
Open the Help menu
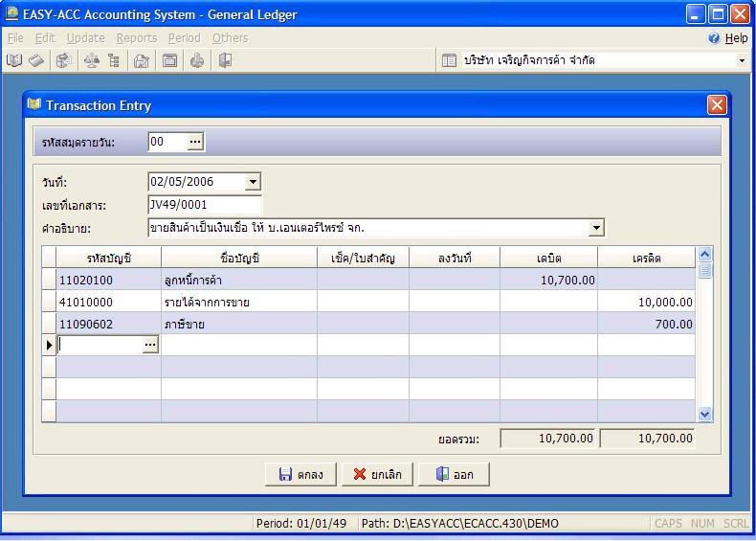(736, 38)
